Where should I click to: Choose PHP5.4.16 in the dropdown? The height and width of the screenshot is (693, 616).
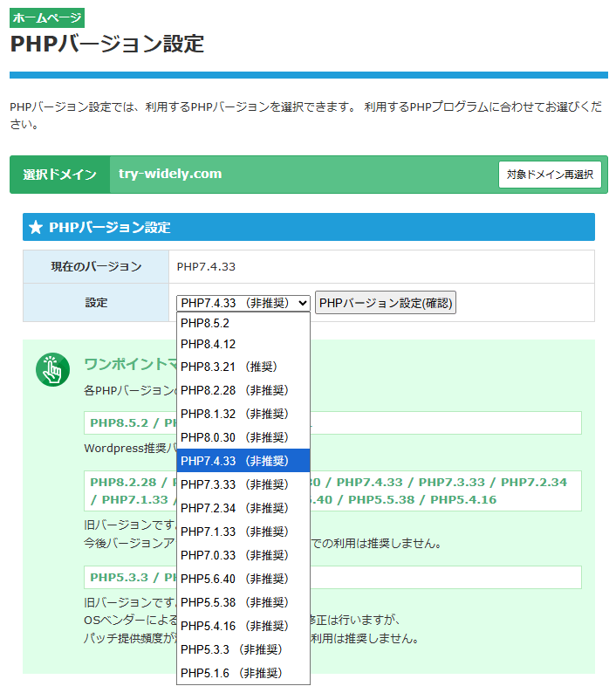[243, 626]
